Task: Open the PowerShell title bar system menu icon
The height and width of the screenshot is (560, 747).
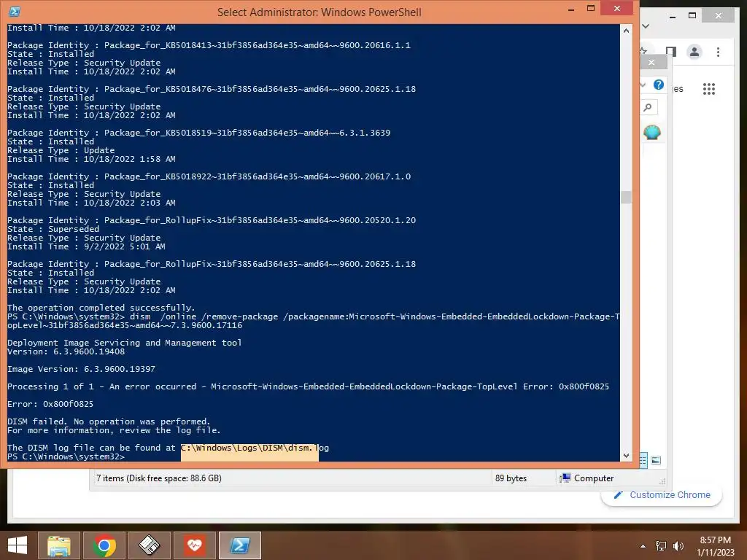Action: [15, 12]
